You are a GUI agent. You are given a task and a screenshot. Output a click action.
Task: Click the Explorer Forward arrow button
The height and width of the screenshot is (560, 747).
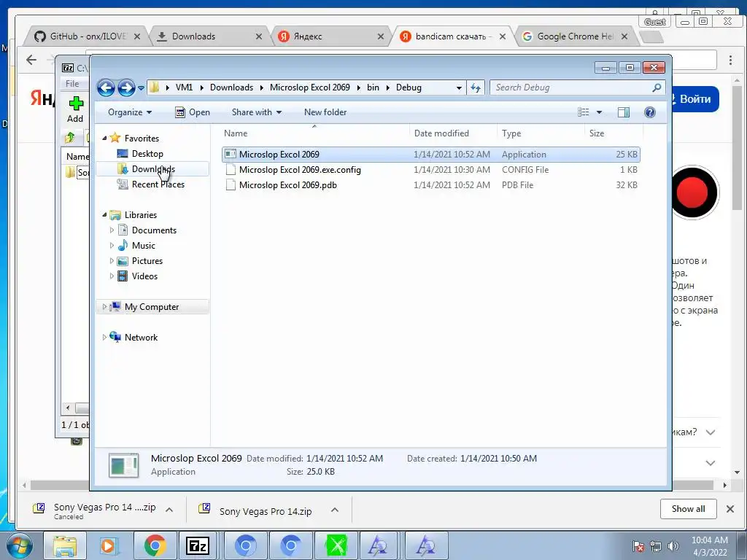pyautogui.click(x=126, y=87)
